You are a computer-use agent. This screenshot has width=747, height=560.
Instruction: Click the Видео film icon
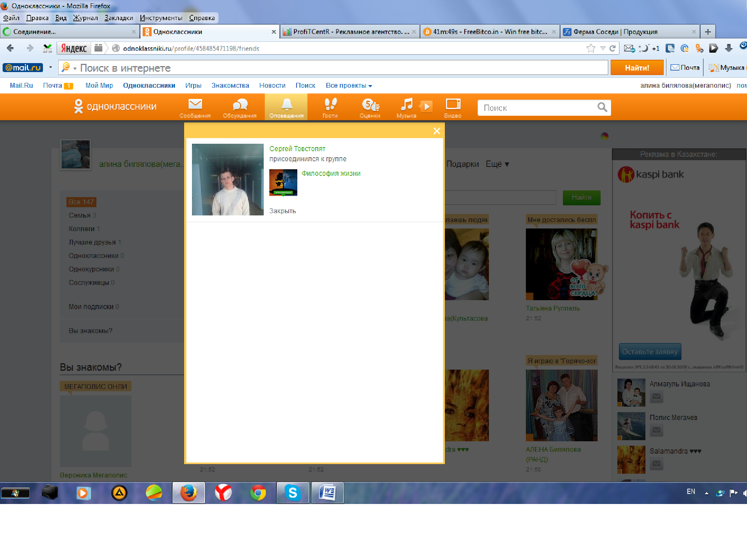pos(453,105)
